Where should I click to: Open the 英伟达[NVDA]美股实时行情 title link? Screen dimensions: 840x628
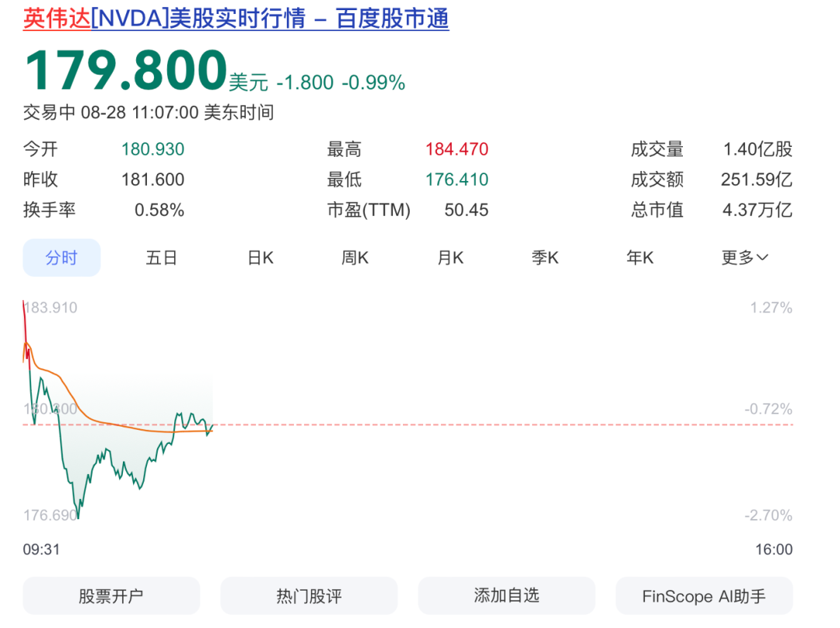coord(236,19)
